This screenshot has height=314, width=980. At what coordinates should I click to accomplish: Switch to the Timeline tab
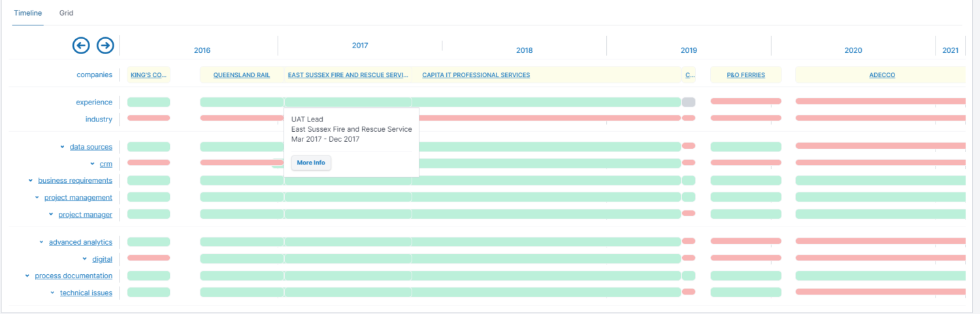pos(27,13)
